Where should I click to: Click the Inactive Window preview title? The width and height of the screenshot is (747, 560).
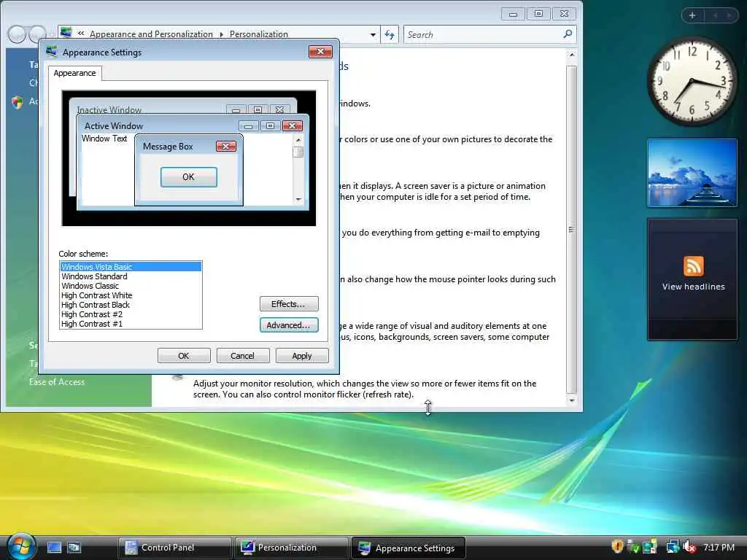(x=109, y=109)
